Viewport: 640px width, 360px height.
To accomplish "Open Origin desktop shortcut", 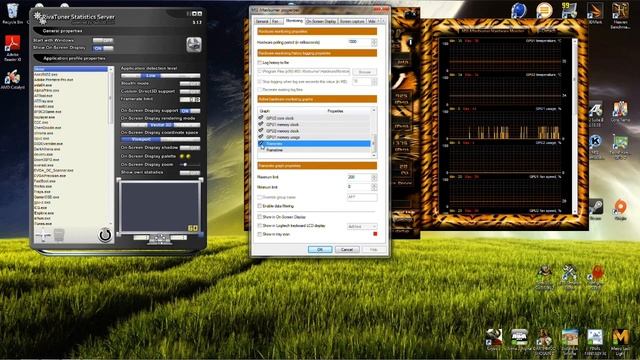I will point(620,209).
